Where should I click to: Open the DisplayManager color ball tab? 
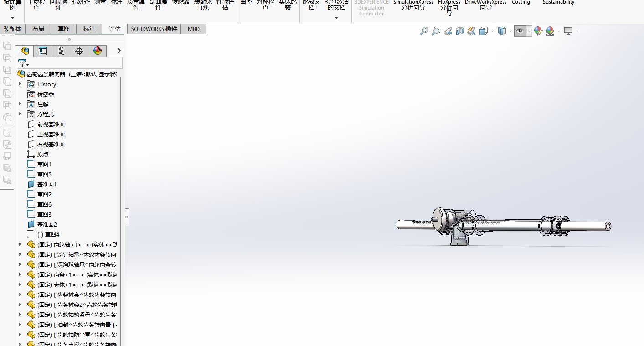click(x=98, y=51)
